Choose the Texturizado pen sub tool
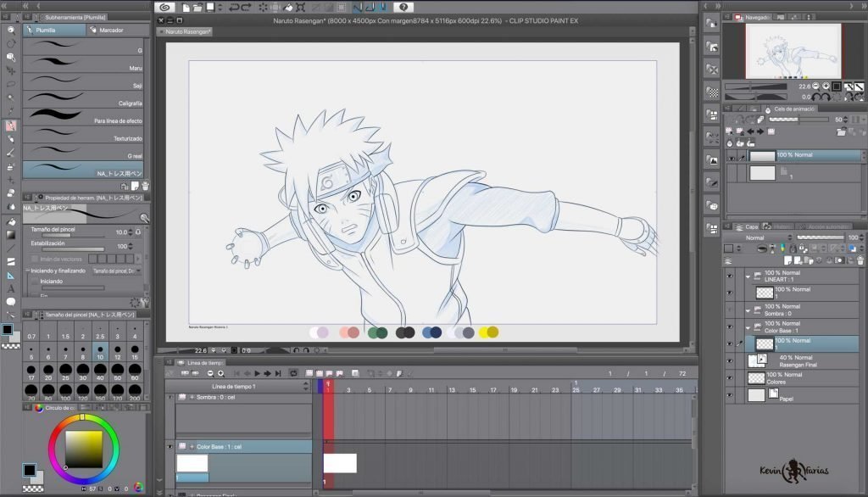Screen dimensions: 868x497 (83, 135)
